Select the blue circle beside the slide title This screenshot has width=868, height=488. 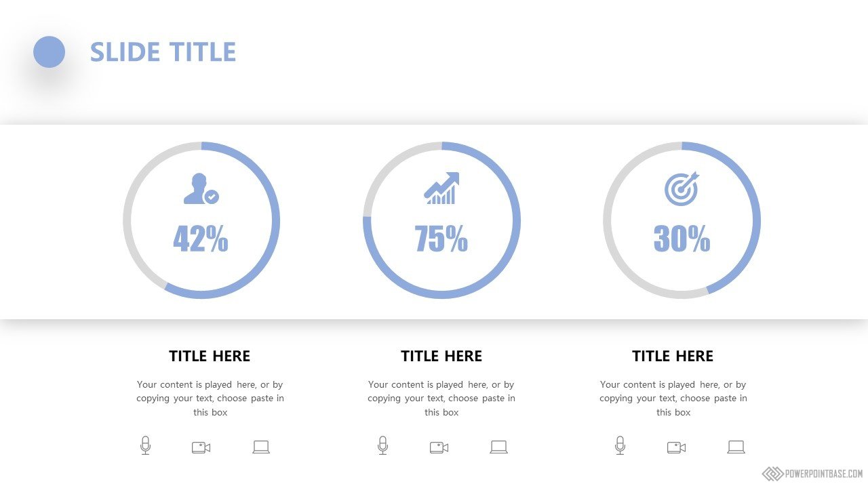coord(49,52)
